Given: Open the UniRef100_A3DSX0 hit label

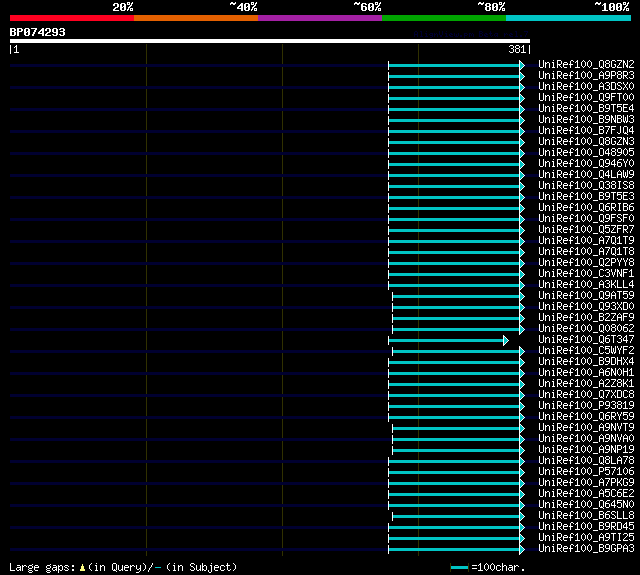Looking at the screenshot, I should tap(586, 87).
